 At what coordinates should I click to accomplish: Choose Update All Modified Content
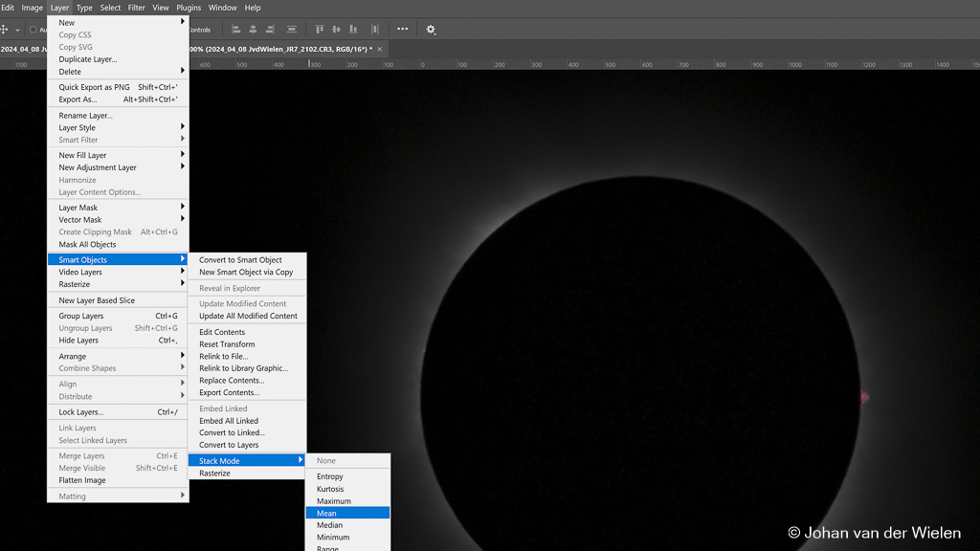tap(248, 316)
